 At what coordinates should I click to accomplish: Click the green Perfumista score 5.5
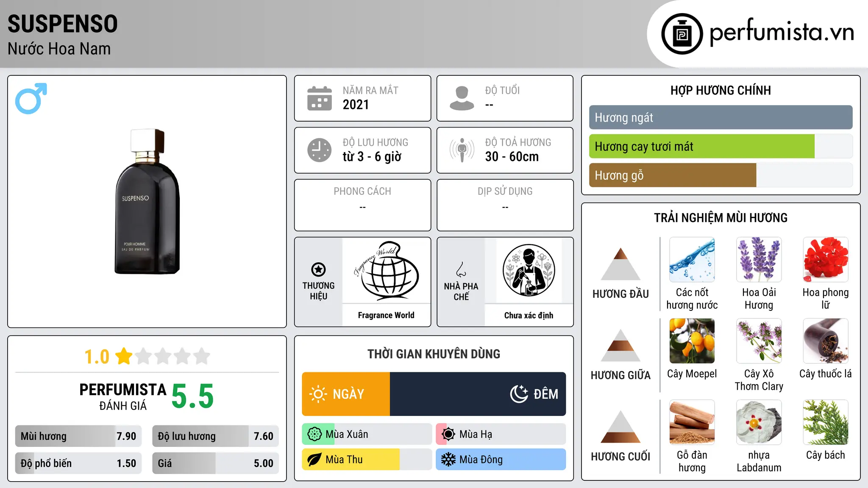tap(192, 396)
